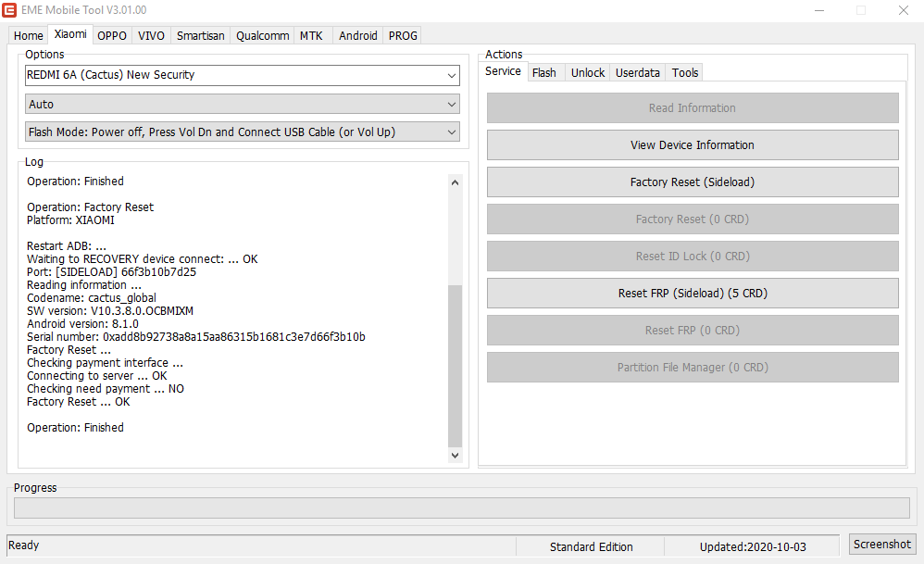Open the Tools actions tab

click(685, 72)
